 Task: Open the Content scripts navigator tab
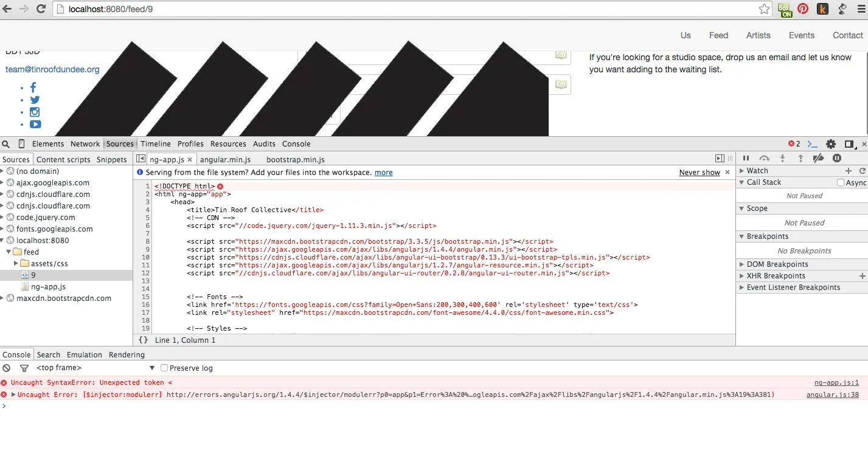coord(63,160)
